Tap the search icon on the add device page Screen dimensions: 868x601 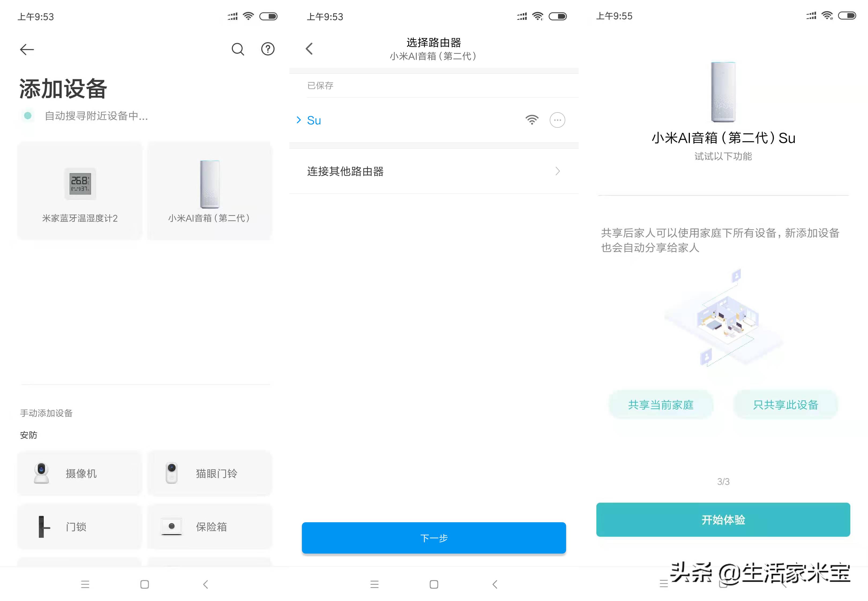click(238, 49)
